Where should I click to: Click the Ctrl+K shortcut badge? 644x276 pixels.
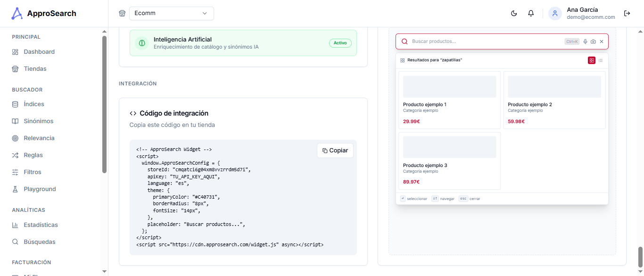point(572,42)
